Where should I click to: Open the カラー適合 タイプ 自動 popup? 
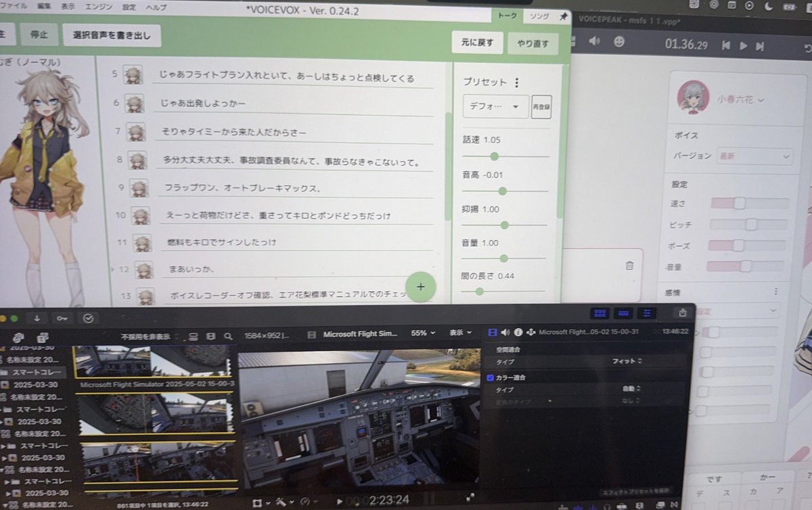(631, 389)
